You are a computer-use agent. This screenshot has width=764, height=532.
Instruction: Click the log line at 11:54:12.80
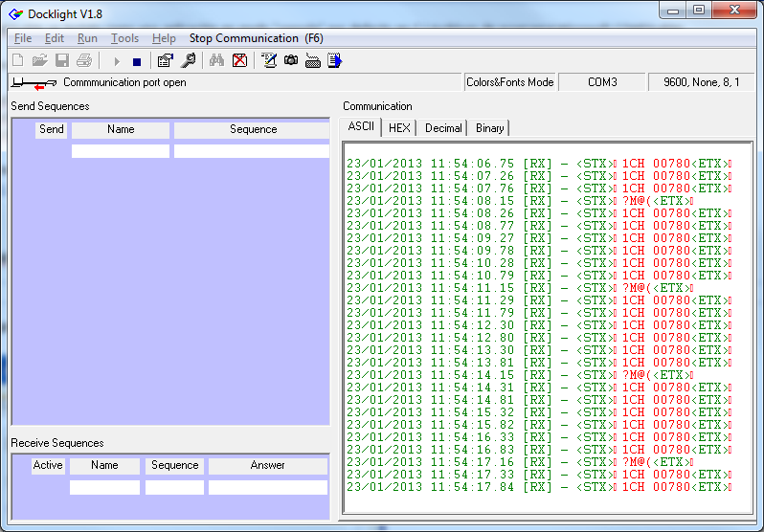(539, 338)
